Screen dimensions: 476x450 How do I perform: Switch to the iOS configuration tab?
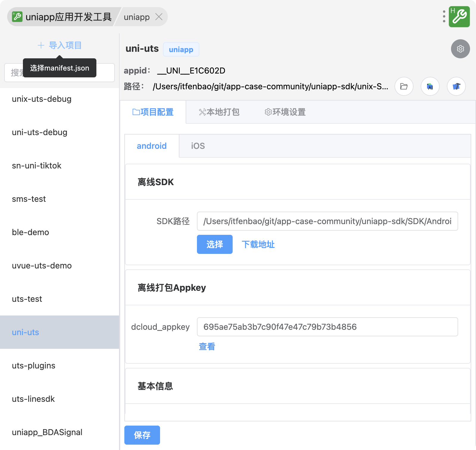coord(198,146)
